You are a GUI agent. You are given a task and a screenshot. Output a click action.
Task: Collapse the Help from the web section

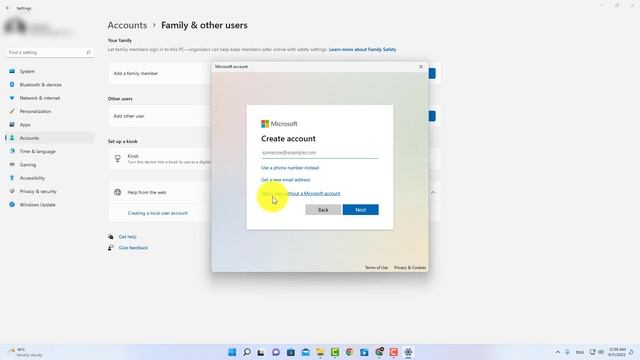433,192
